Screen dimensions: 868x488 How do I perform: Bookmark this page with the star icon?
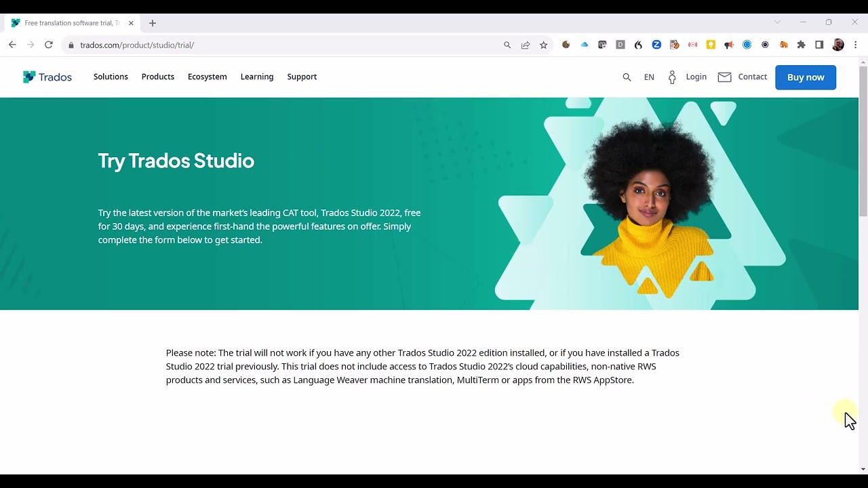[x=543, y=45]
